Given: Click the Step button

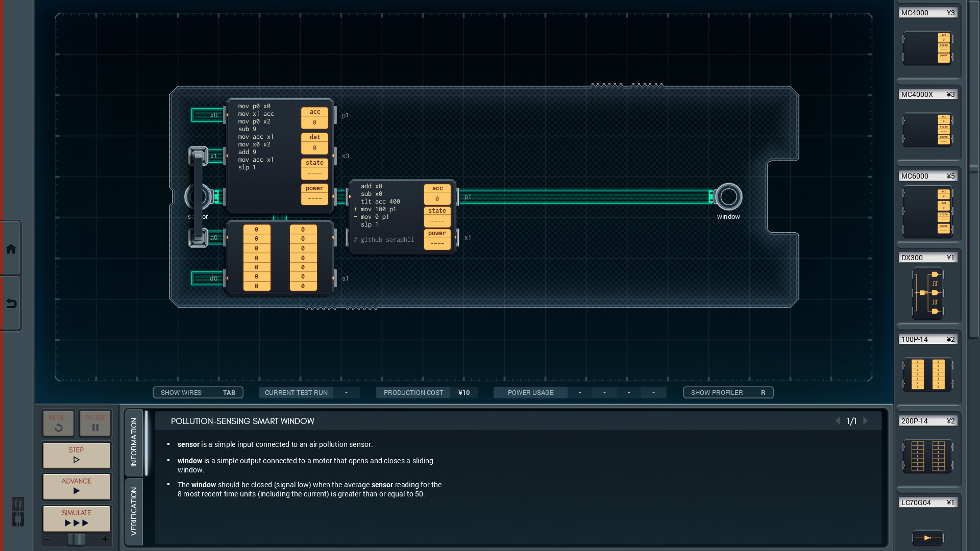Looking at the screenshot, I should pyautogui.click(x=77, y=455).
